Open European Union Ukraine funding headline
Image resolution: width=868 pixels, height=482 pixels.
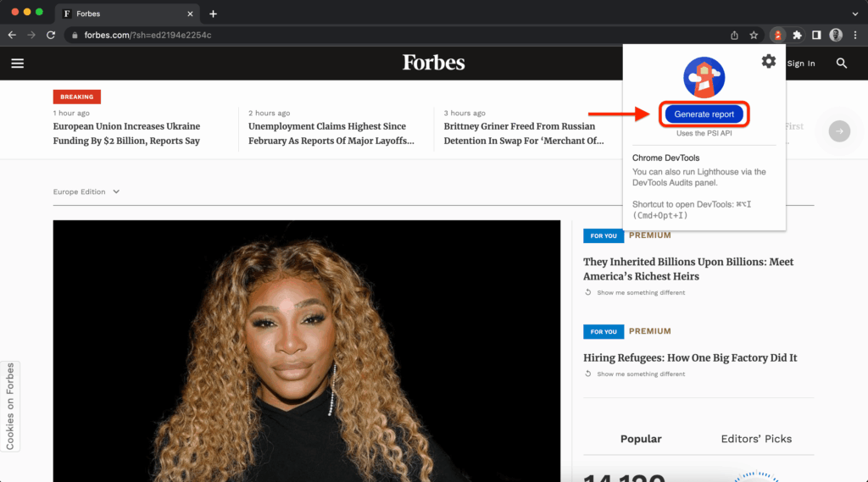tap(127, 133)
